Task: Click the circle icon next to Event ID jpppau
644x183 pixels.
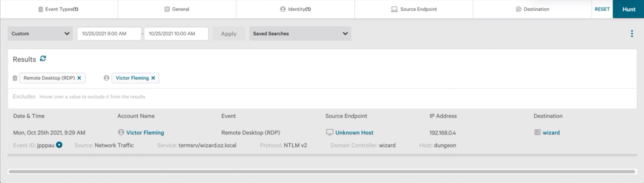Action: coord(59,145)
